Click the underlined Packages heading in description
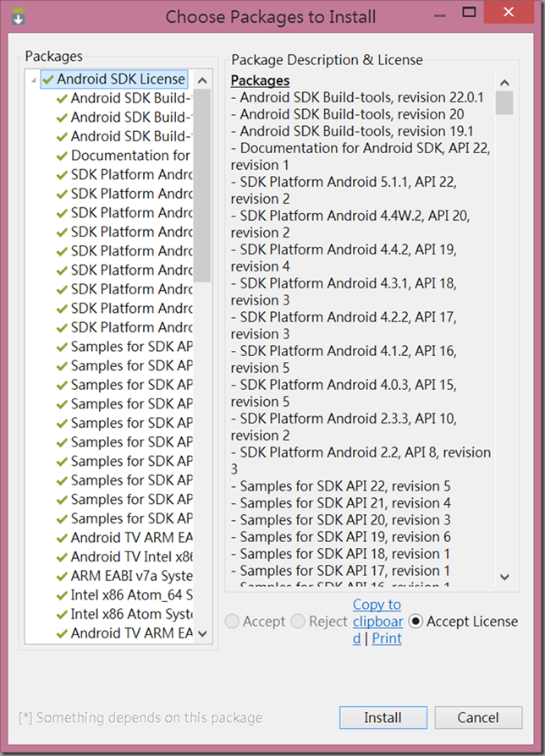The height and width of the screenshot is (756, 545). click(260, 80)
